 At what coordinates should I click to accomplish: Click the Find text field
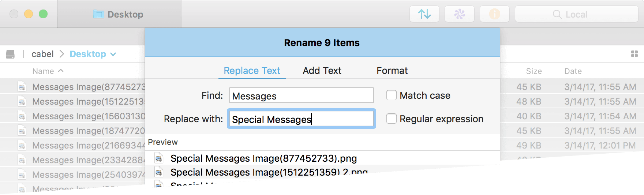pos(301,95)
